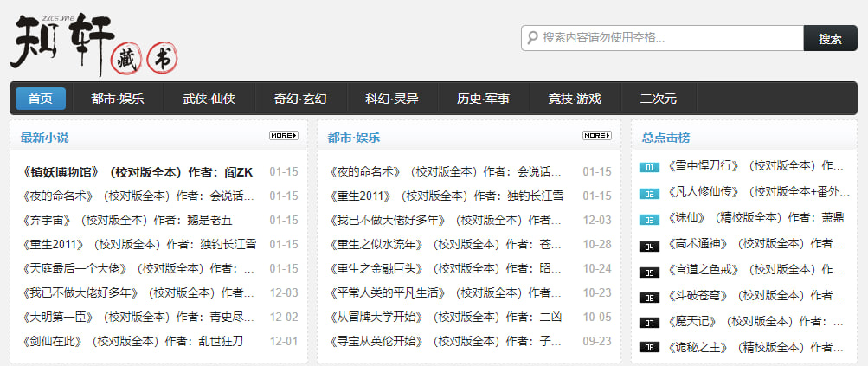Screen dimensions: 868x366
Task: Open 《镇妖博物馆》 in 最新小说 list
Action: [x=138, y=172]
